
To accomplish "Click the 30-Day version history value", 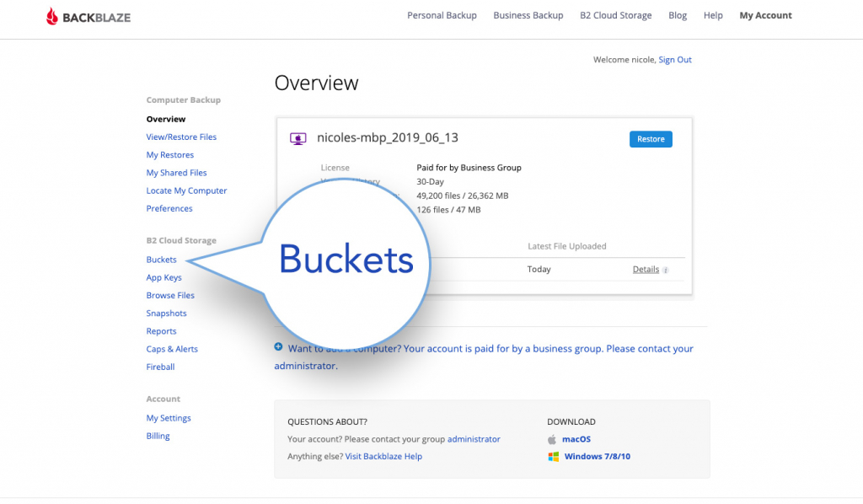I will [430, 181].
